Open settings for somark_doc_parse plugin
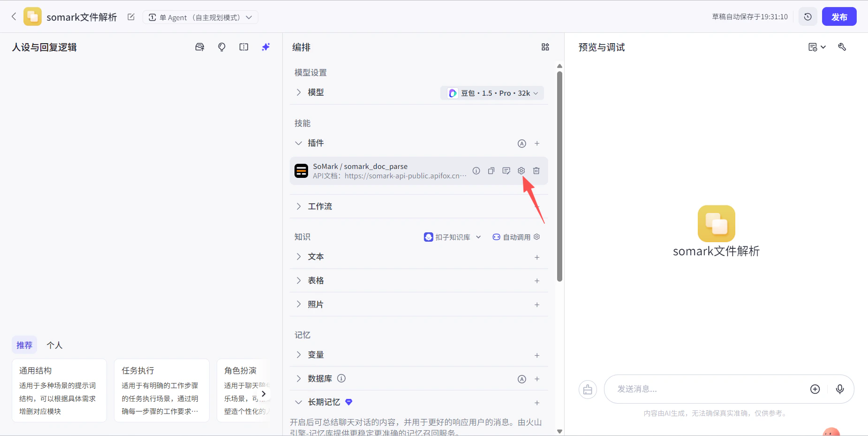This screenshot has height=436, width=868. click(x=521, y=170)
